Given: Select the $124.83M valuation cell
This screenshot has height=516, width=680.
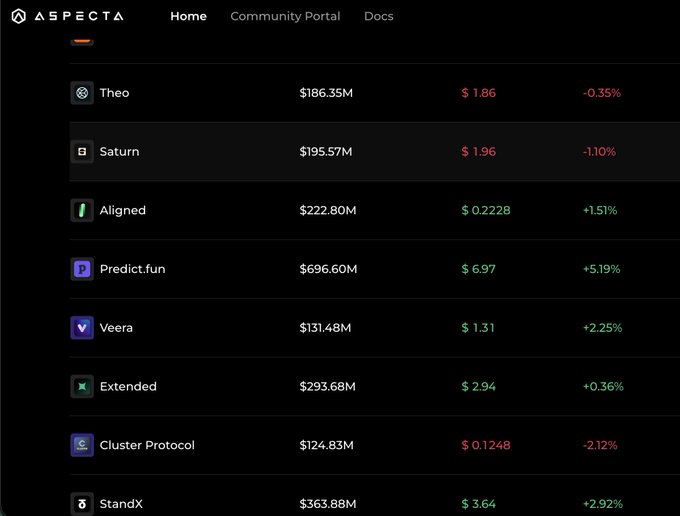Looking at the screenshot, I should (x=327, y=445).
